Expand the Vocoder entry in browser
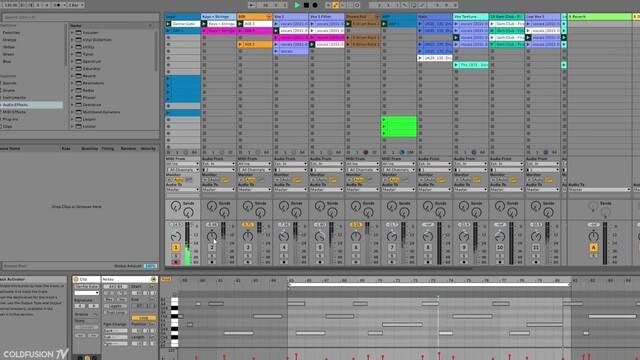 (x=72, y=33)
